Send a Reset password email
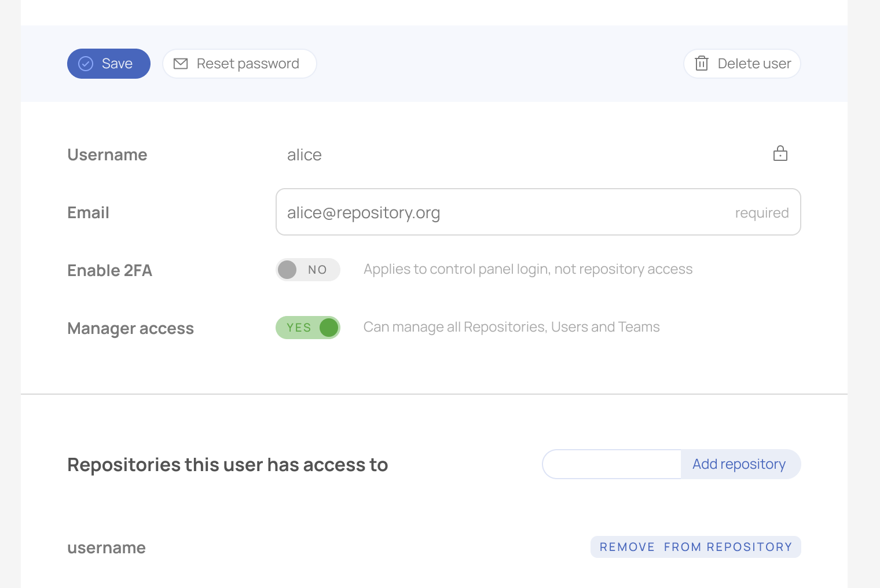The width and height of the screenshot is (880, 588). point(240,64)
